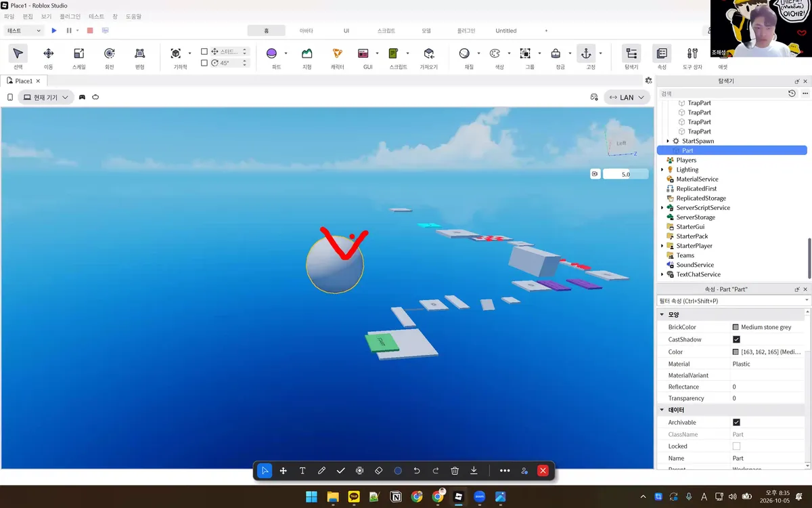Collapse the 데이터 properties section
This screenshot has height=508, width=812.
coord(662,410)
